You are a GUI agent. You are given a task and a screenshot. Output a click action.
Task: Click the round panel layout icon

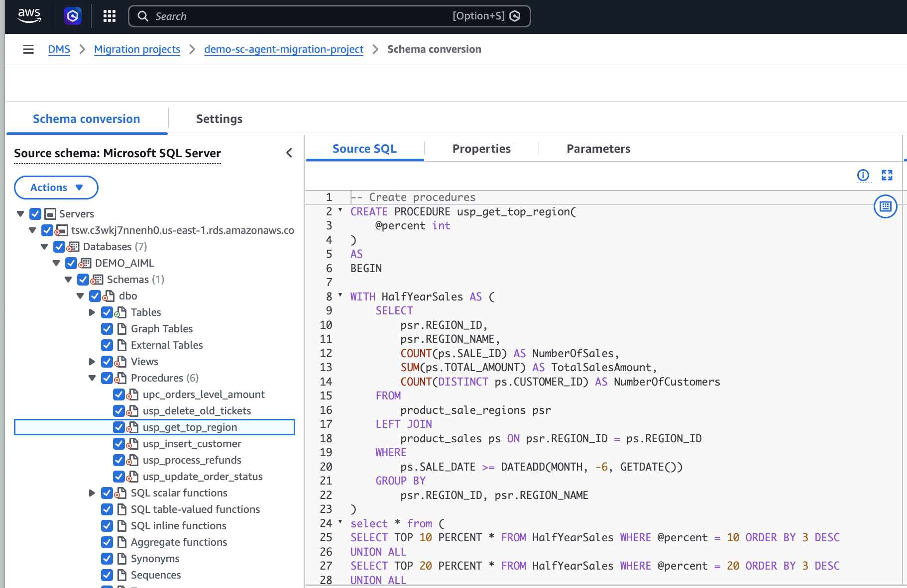[x=886, y=206]
